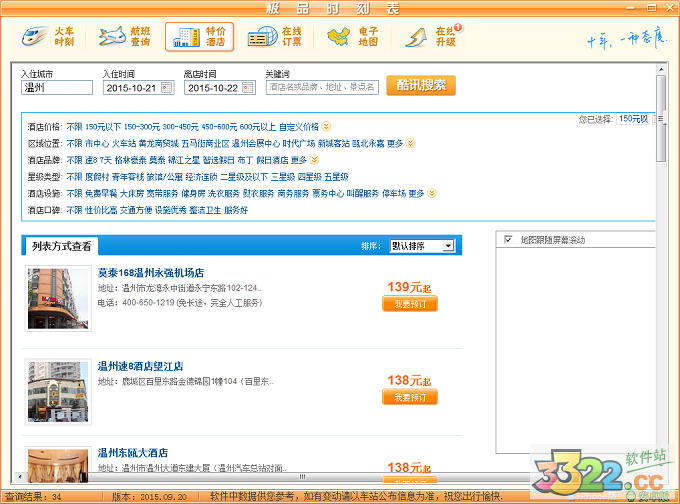Filter star type by 五星级
Image resolution: width=680 pixels, height=504 pixels.
pos(336,177)
